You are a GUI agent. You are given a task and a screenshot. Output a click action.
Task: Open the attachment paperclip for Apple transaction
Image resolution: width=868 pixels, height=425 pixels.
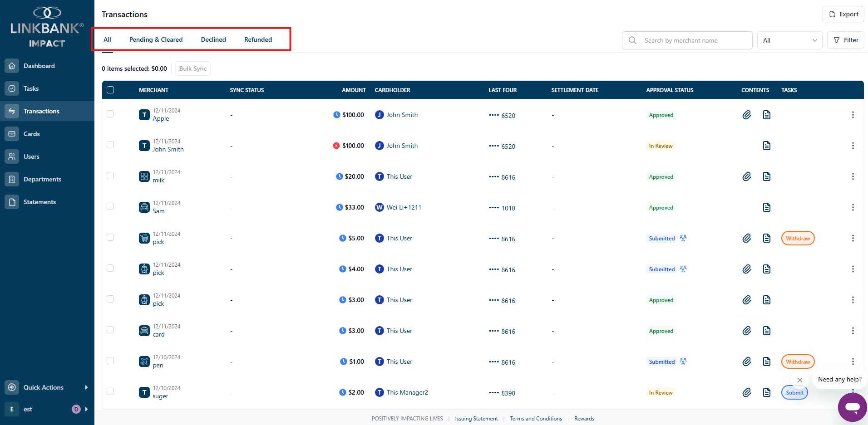746,115
